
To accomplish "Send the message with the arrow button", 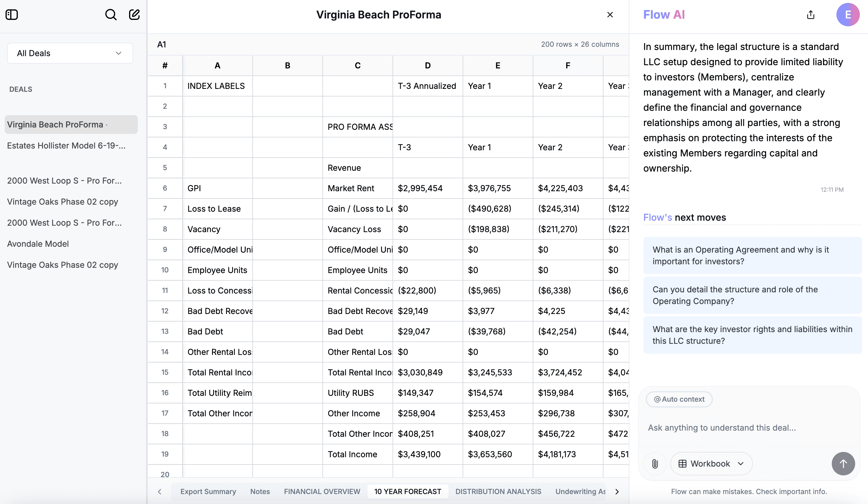I will click(843, 464).
